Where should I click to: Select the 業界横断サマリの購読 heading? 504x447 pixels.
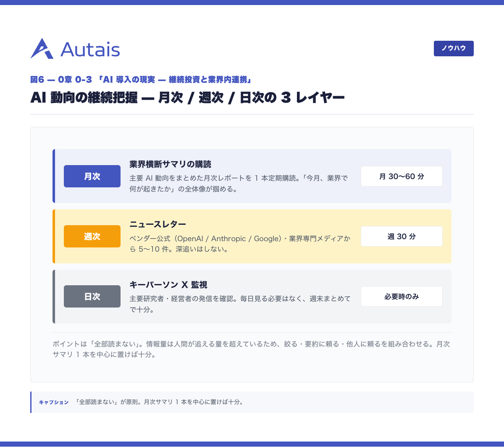click(170, 164)
